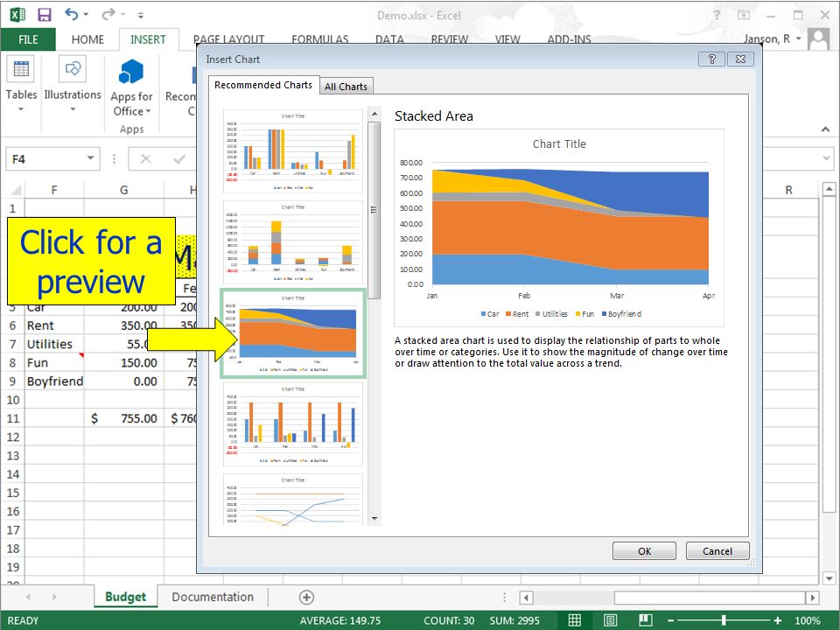Open the Name Box dropdown arrow
The image size is (840, 630).
[x=90, y=158]
